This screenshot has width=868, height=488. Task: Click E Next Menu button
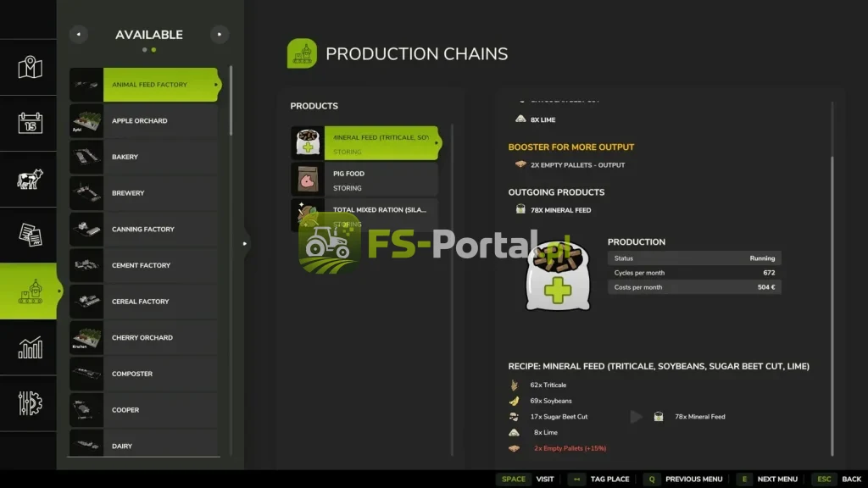pos(768,480)
